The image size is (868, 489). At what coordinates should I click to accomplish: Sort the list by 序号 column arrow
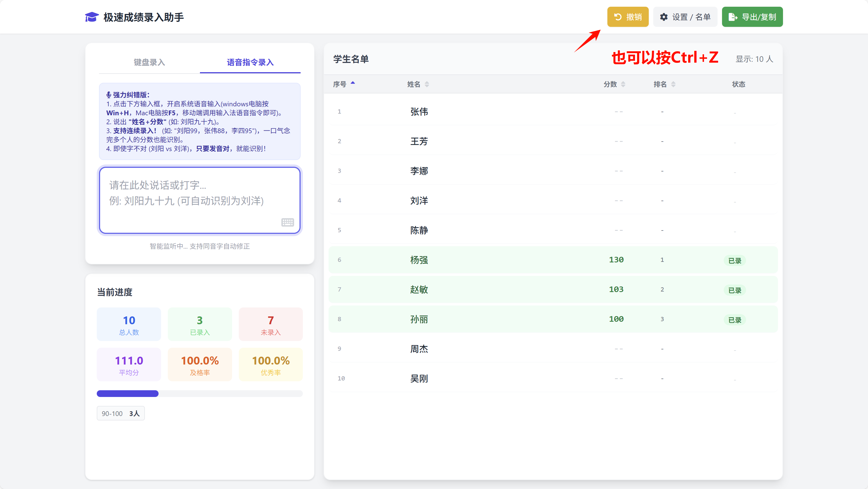tap(353, 83)
